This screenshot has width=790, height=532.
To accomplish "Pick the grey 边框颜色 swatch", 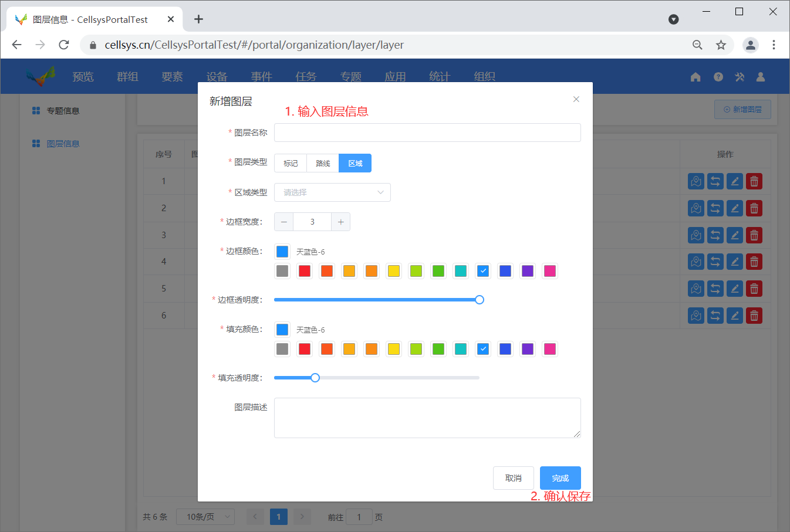I will [x=282, y=271].
